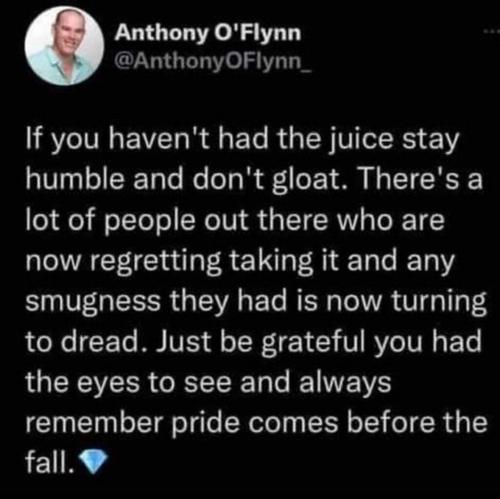
Task: Click the word 'regretting' in the tweet
Action: click(155, 262)
